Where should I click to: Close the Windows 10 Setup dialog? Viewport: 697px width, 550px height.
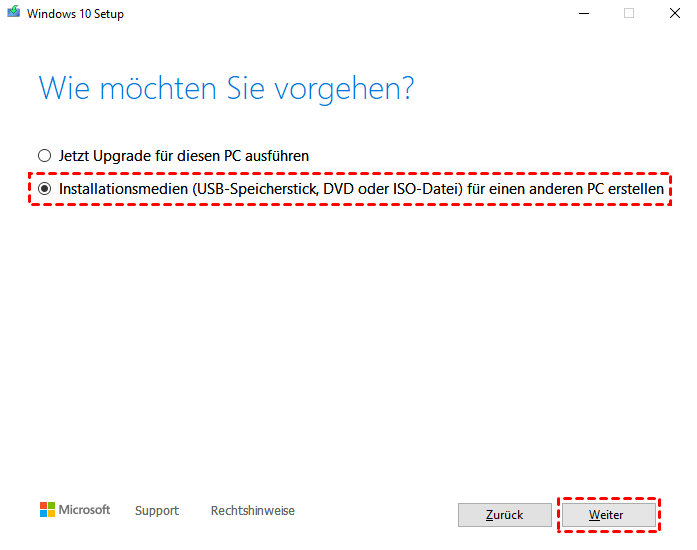click(674, 14)
